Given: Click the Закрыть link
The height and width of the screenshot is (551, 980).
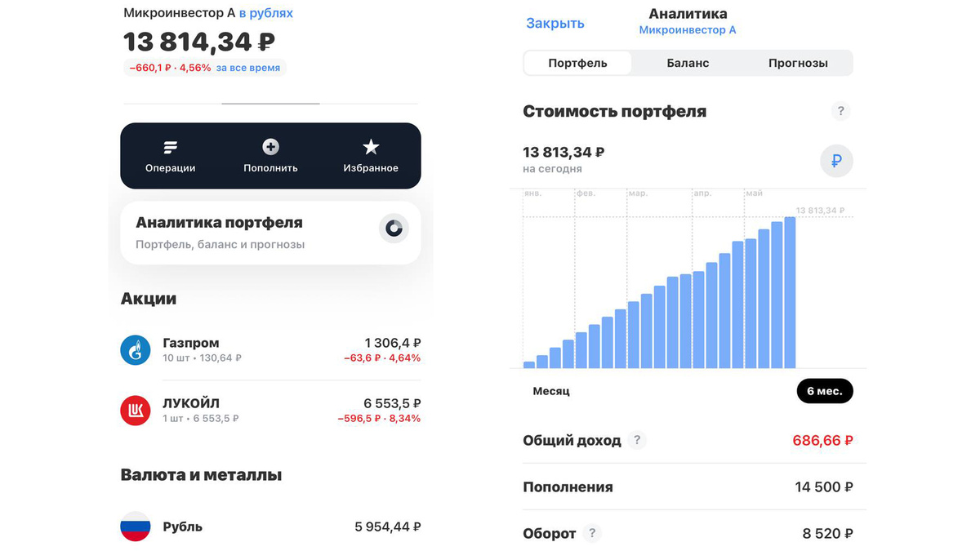Looking at the screenshot, I should point(555,23).
